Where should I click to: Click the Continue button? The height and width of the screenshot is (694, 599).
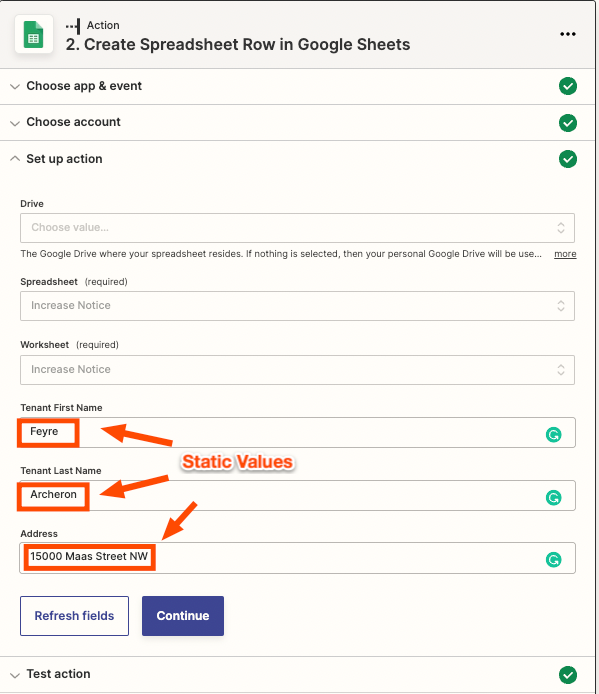coord(183,616)
